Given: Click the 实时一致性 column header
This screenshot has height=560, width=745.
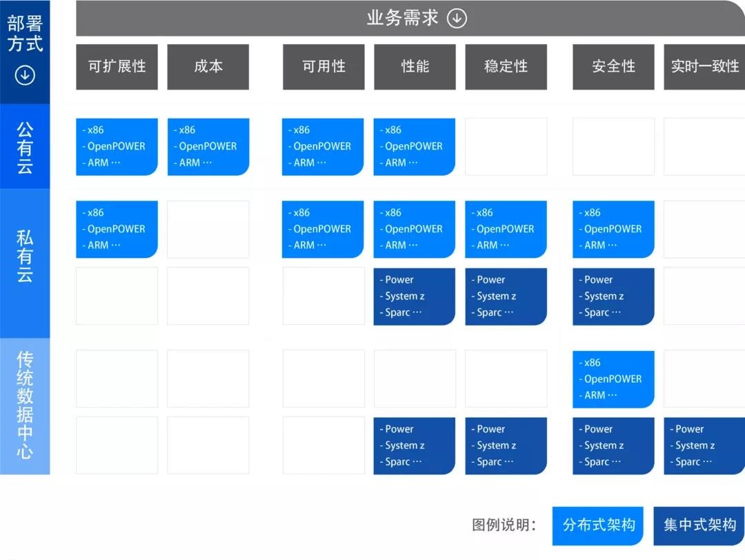Looking at the screenshot, I should pos(704,67).
